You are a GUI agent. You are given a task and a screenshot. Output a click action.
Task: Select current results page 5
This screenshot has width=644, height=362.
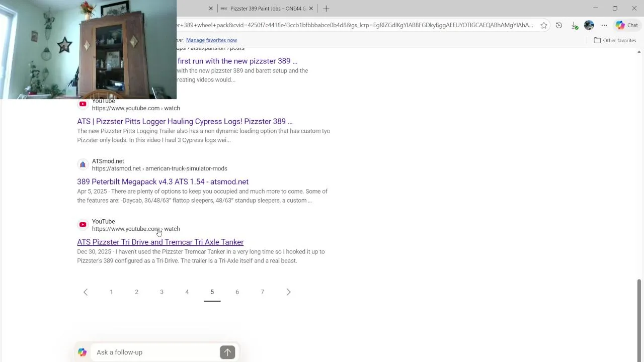point(212,292)
